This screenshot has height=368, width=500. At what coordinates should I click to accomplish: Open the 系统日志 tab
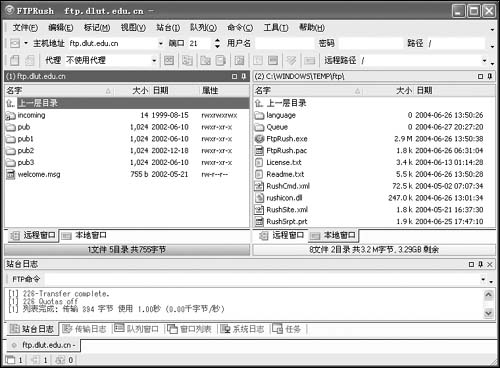coord(242,329)
